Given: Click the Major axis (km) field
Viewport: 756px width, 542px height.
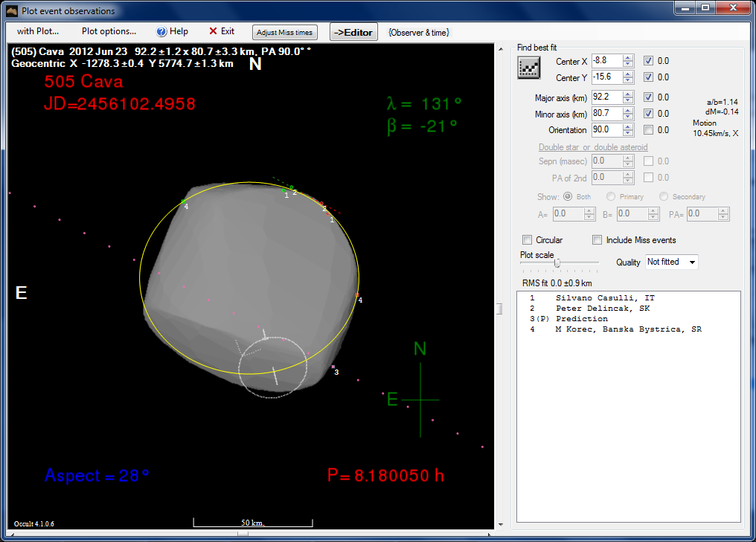Looking at the screenshot, I should [x=607, y=97].
